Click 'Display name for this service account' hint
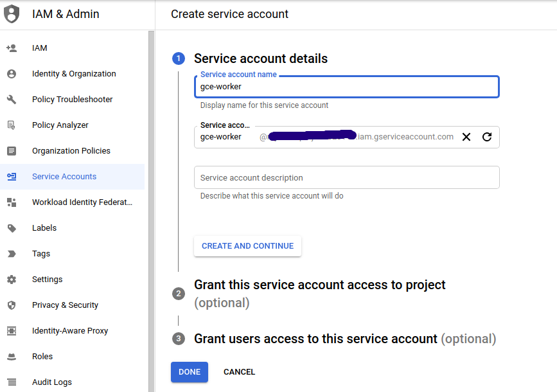Screen dimensions: 557x392 coord(264,105)
